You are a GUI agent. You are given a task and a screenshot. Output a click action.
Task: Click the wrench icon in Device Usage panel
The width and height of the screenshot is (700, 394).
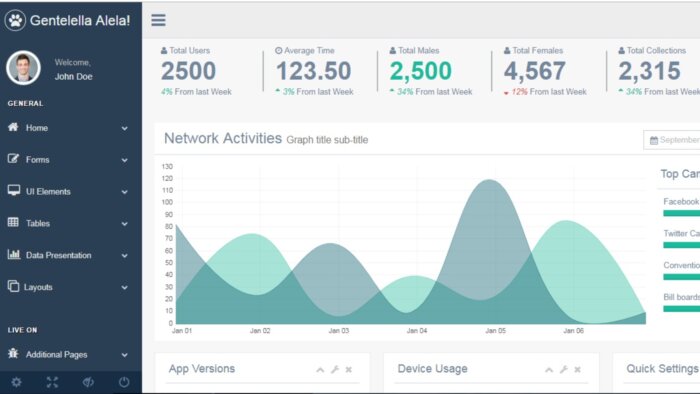coord(564,369)
